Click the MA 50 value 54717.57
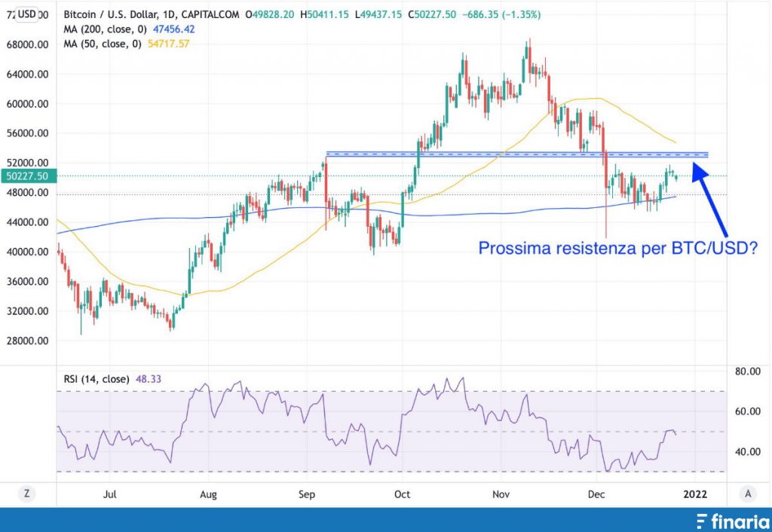The height and width of the screenshot is (532, 772). point(168,44)
